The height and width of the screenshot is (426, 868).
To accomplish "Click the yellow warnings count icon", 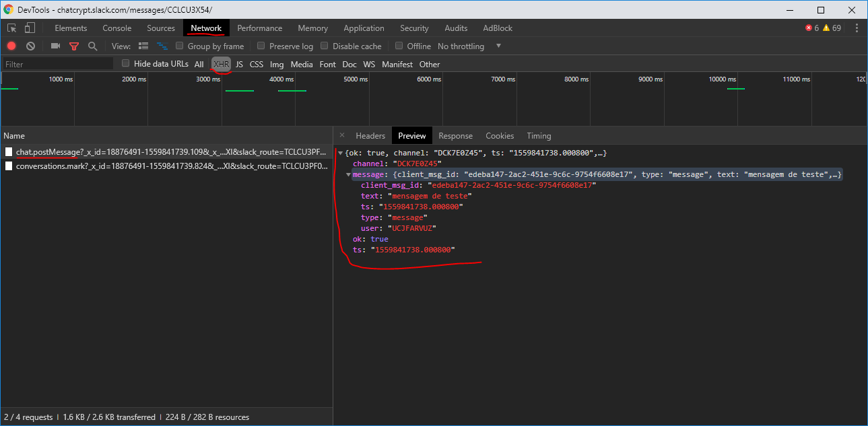I will click(x=826, y=28).
